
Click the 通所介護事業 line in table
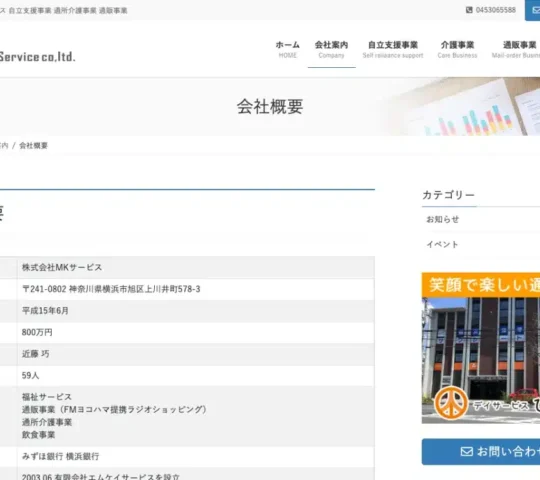pyautogui.click(x=47, y=422)
